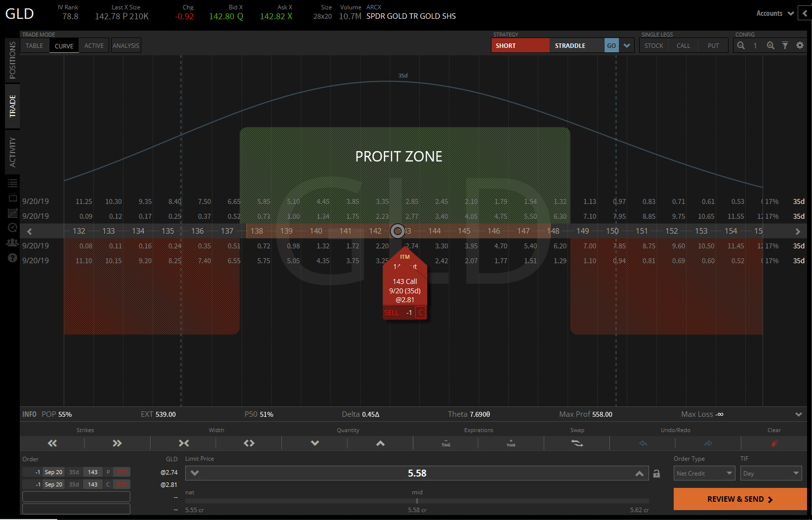Toggle the SHORT strategy selection
The height and width of the screenshot is (520, 812).
(520, 45)
